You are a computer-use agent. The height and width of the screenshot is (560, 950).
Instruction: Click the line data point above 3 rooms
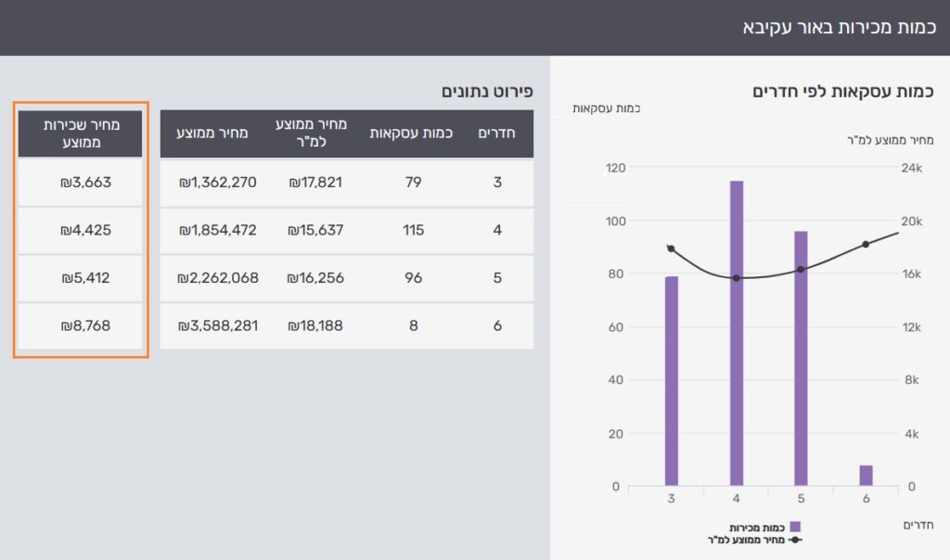point(671,248)
